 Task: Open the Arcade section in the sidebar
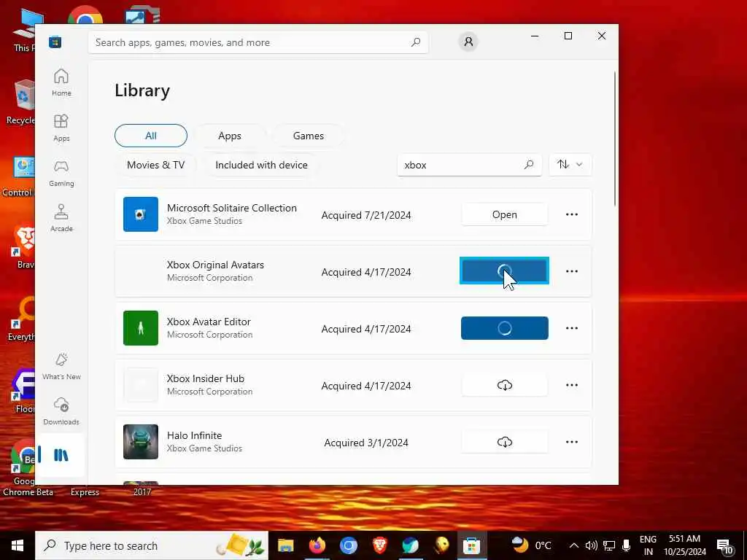pos(61,218)
